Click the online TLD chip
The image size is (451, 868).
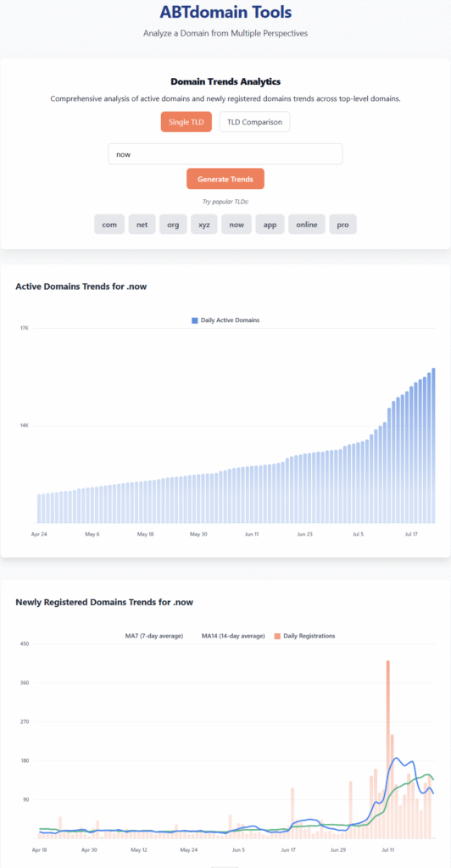[307, 225]
